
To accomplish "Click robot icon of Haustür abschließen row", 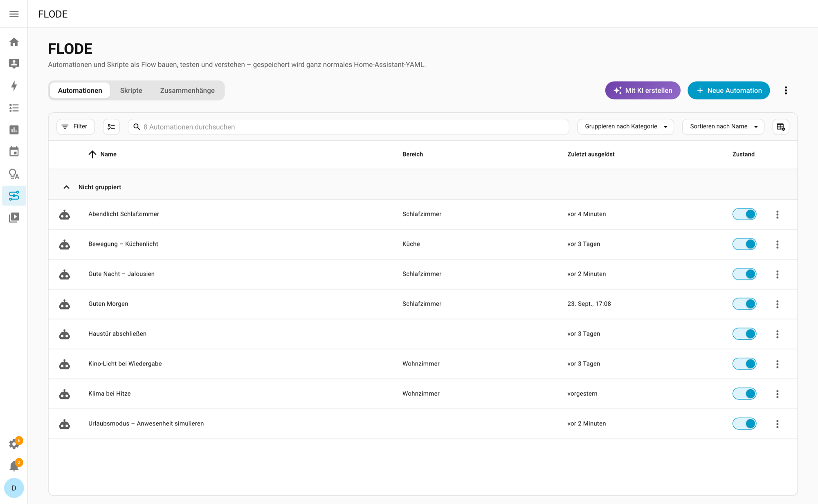I will pos(65,334).
